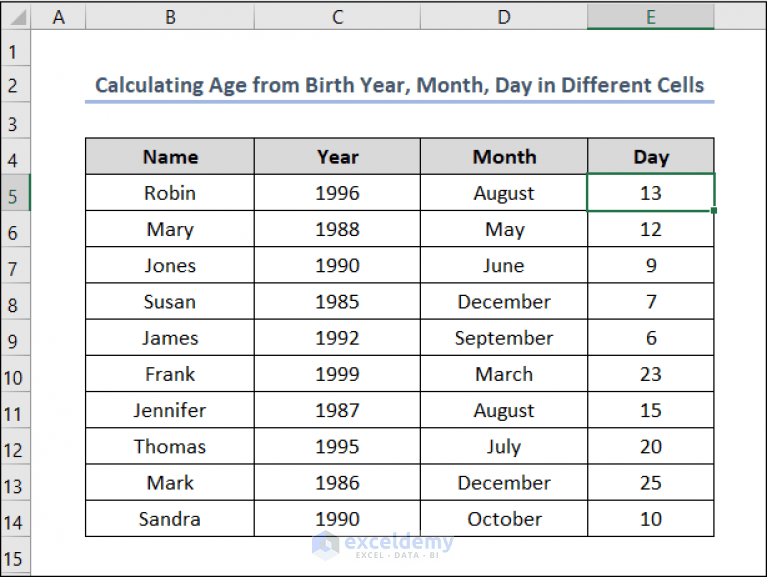The height and width of the screenshot is (577, 767).
Task: Click the 'March' month cell
Action: 504,374
